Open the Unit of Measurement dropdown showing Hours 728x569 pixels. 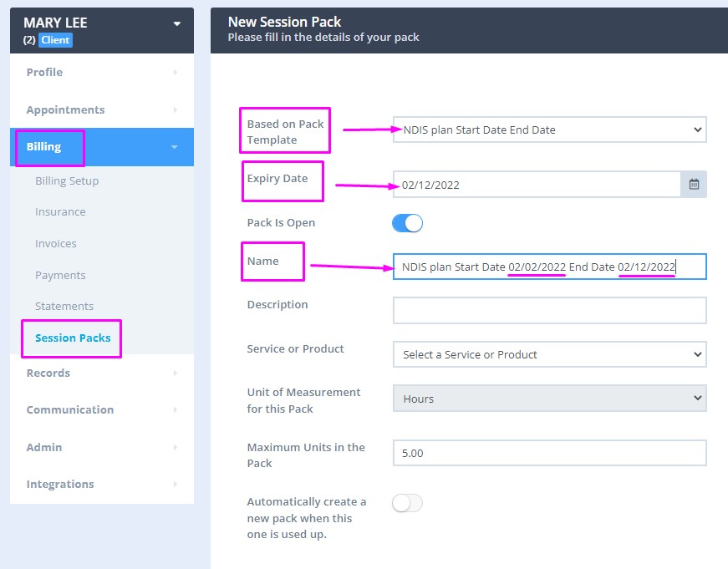click(x=549, y=399)
